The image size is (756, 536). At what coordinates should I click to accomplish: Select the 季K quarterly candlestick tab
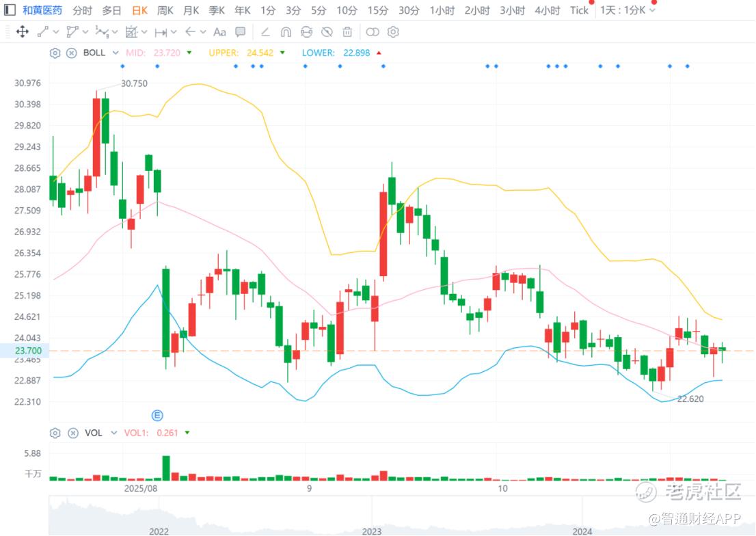[217, 10]
